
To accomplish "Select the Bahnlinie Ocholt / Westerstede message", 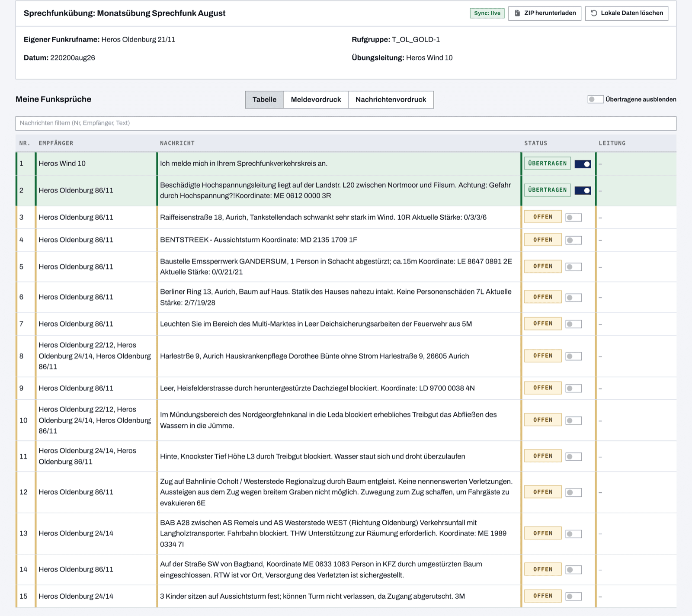I will pos(336,492).
